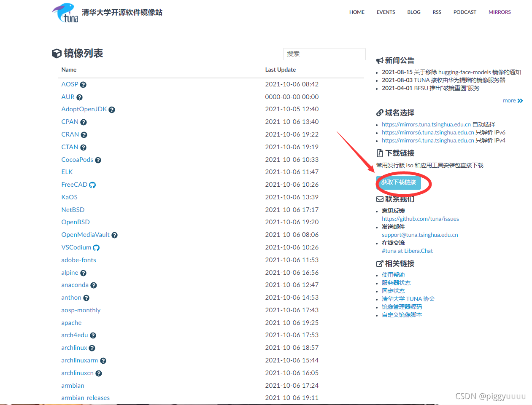
Task: Open the 使用帮助 link
Action: tap(393, 275)
